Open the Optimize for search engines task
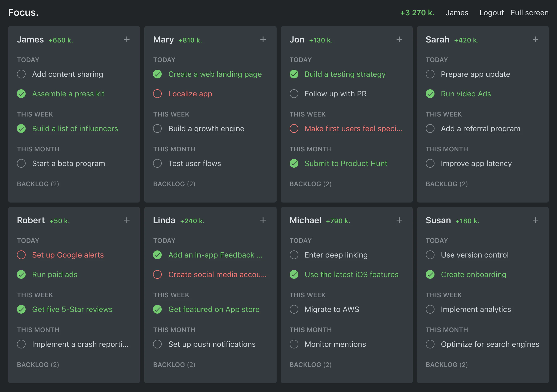The width and height of the screenshot is (557, 392). [490, 344]
